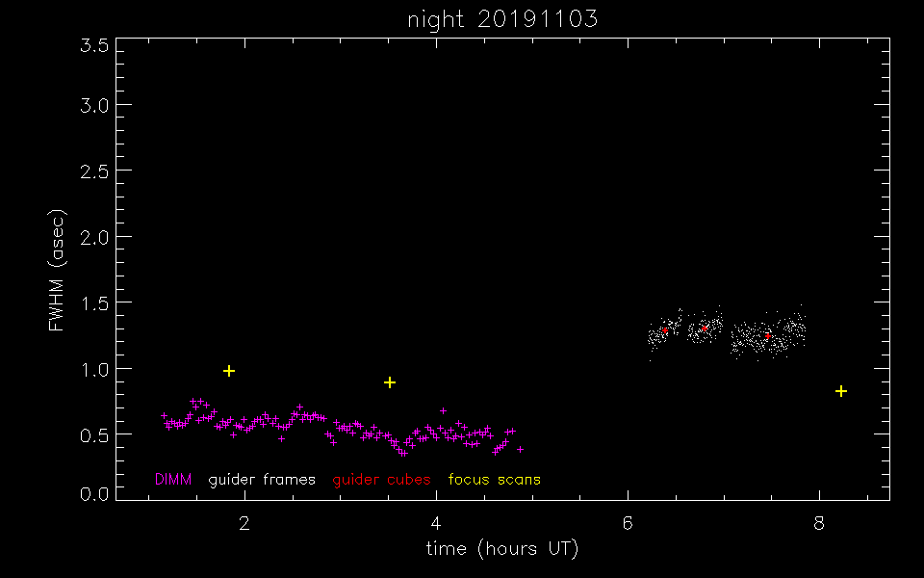
Task: Click the x-axis tick label '6'
Action: [628, 523]
